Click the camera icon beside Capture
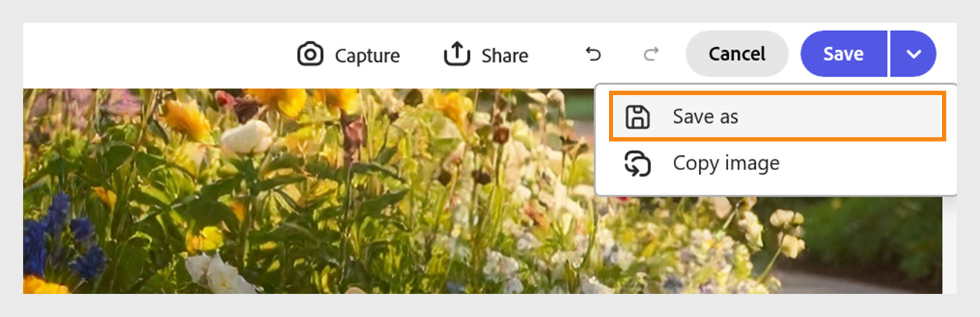 point(311,54)
